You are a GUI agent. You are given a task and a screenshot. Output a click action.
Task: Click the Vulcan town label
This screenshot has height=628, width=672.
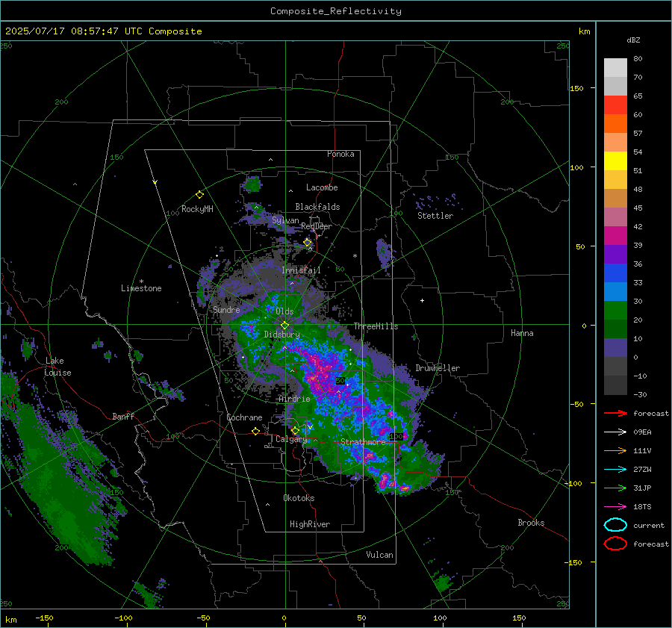click(x=379, y=555)
